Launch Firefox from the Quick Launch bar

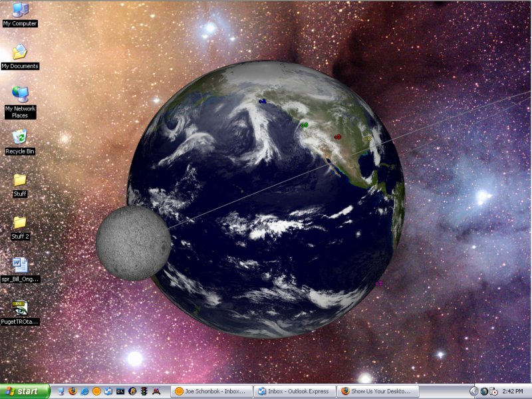pyautogui.click(x=72, y=392)
